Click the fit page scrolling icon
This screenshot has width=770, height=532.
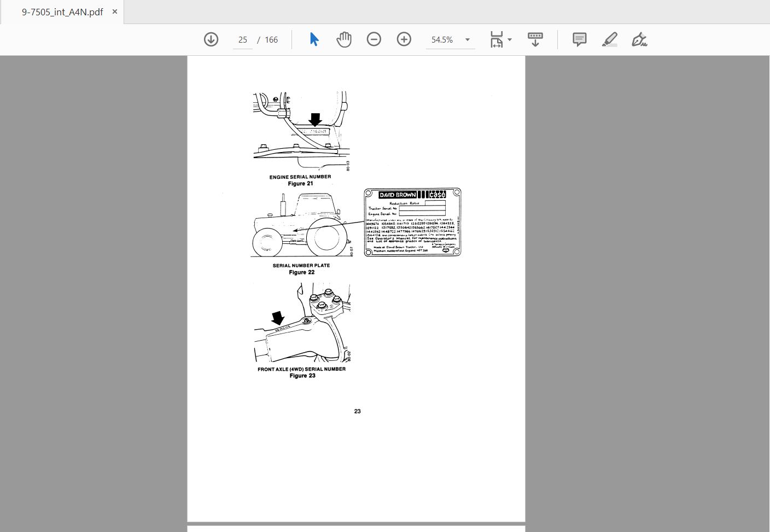tap(497, 39)
